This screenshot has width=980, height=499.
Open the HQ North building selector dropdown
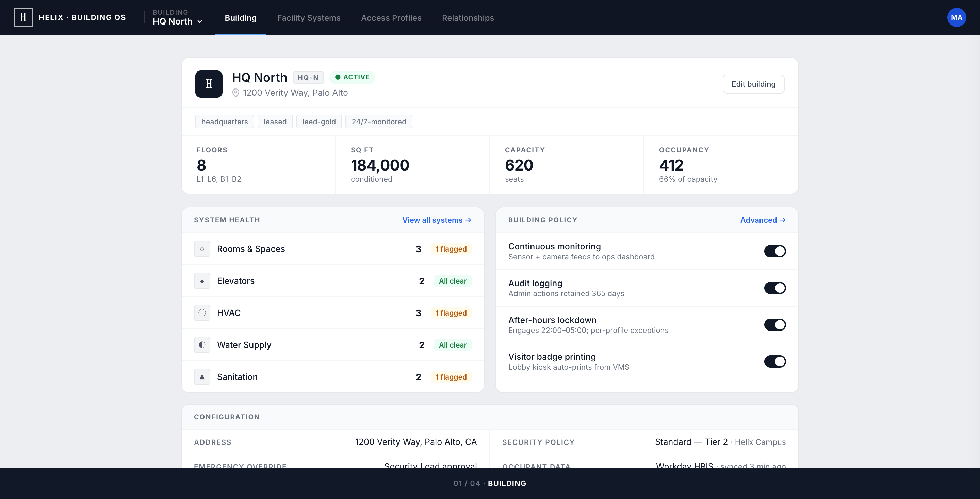click(x=177, y=17)
